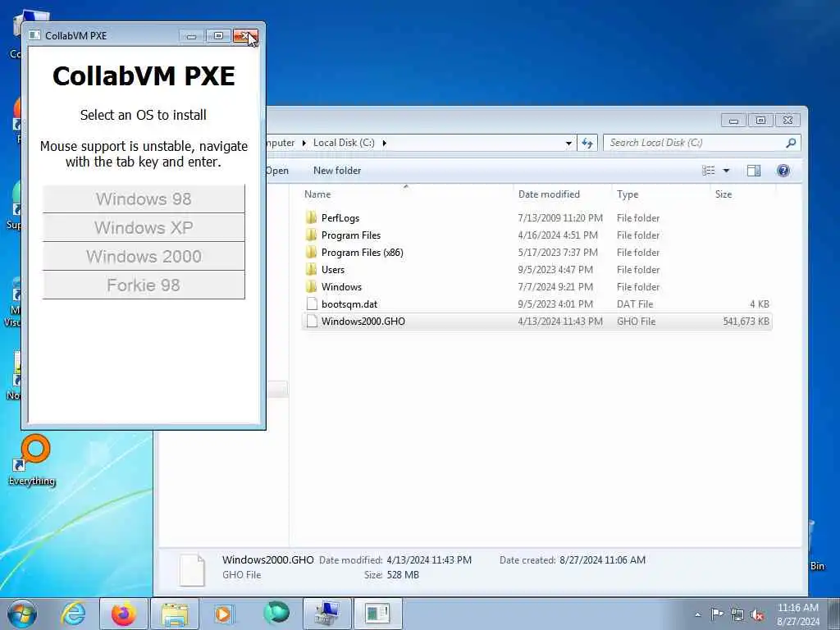Image resolution: width=840 pixels, height=630 pixels.
Task: Open the taskbar clock showing 11:16 AM
Action: 797,614
